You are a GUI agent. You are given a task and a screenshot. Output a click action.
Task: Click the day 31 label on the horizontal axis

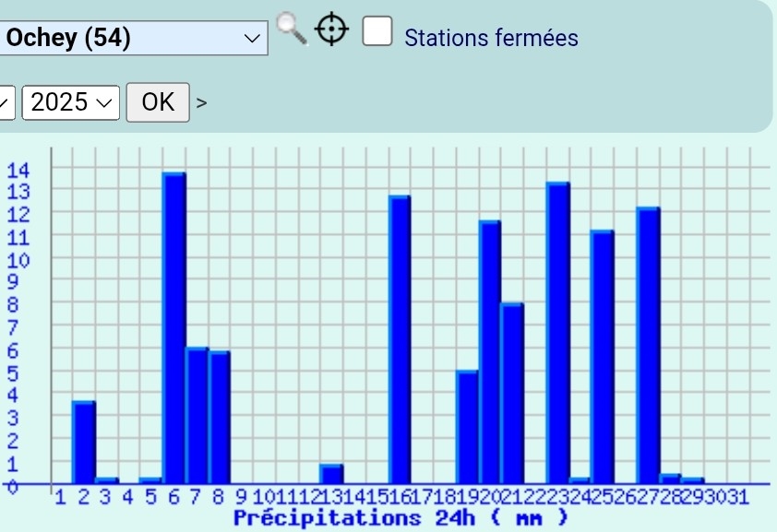[x=737, y=496]
